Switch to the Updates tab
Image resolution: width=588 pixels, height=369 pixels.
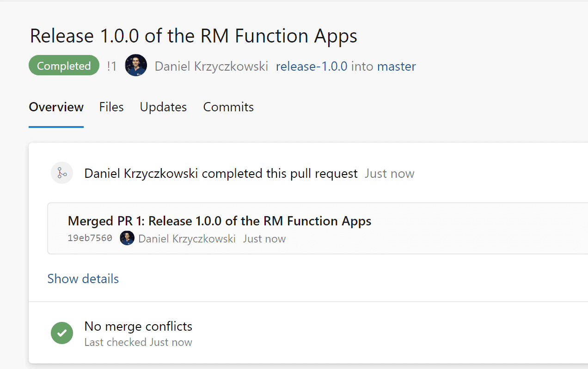pos(163,107)
